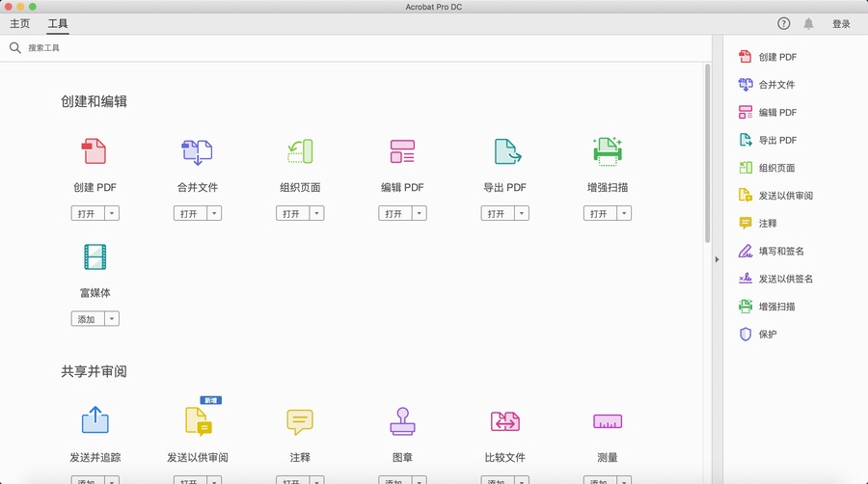Screen dimensions: 868x484
Task: Collapse the right tools pane with the arrow
Action: 717,258
